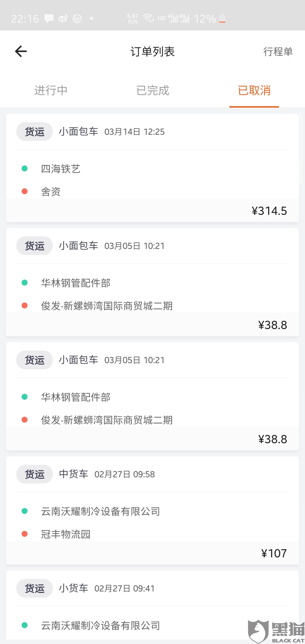The width and height of the screenshot is (305, 644).
Task: Select the 已取消 tab
Action: (254, 90)
